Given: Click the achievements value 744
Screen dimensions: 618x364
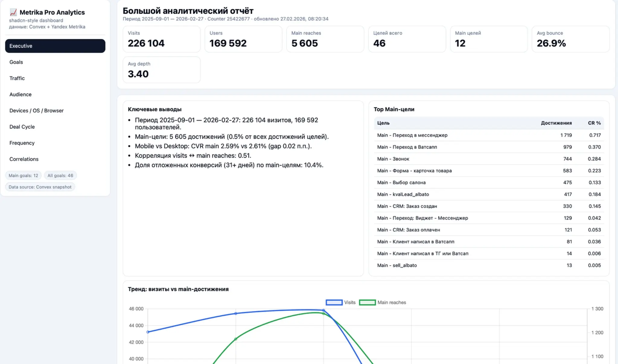Looking at the screenshot, I should [x=568, y=159].
